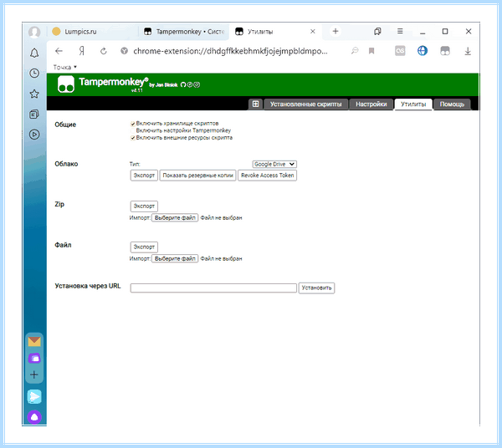502x448 pixels.
Task: Go back with the arrow button
Action: pyautogui.click(x=59, y=51)
